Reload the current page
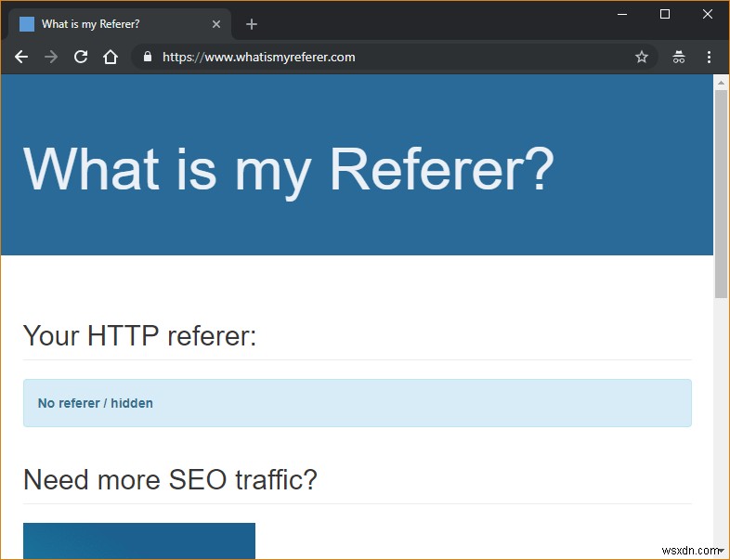 pyautogui.click(x=81, y=57)
